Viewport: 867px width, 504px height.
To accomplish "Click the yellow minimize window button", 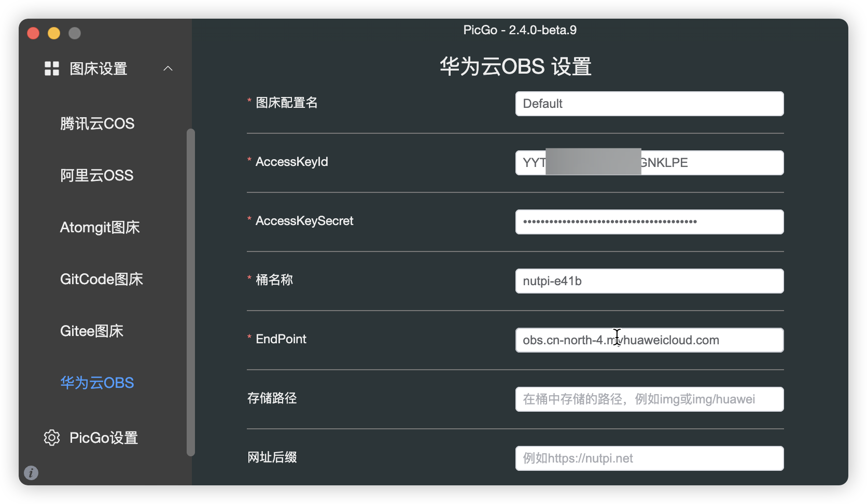I will pyautogui.click(x=54, y=33).
